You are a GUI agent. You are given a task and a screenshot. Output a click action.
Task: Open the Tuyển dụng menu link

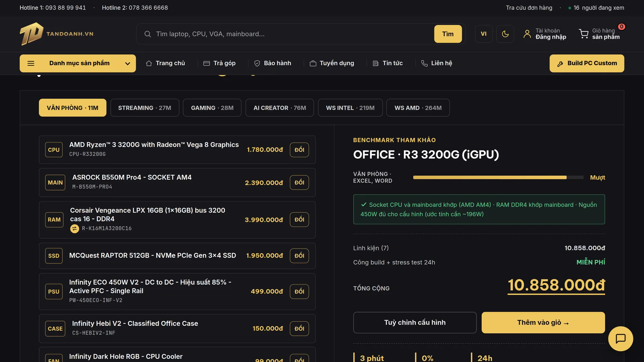click(x=332, y=63)
